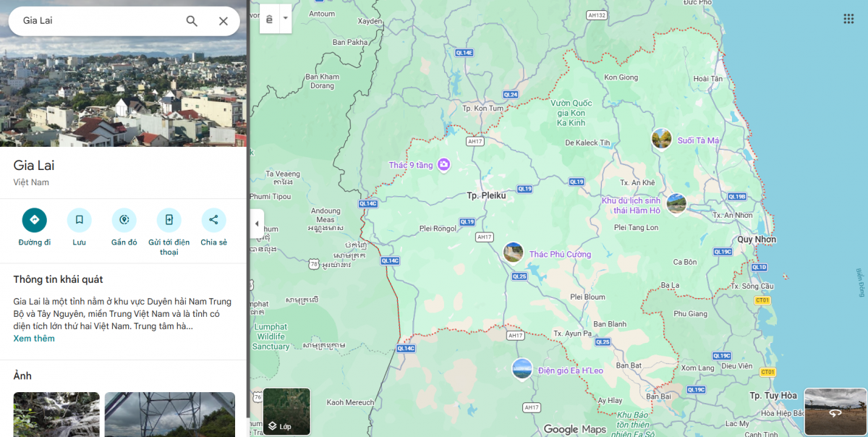Click the Khu du lịch sinh thái Hầm Hồ marker
Image resolution: width=868 pixels, height=437 pixels.
coord(676,203)
